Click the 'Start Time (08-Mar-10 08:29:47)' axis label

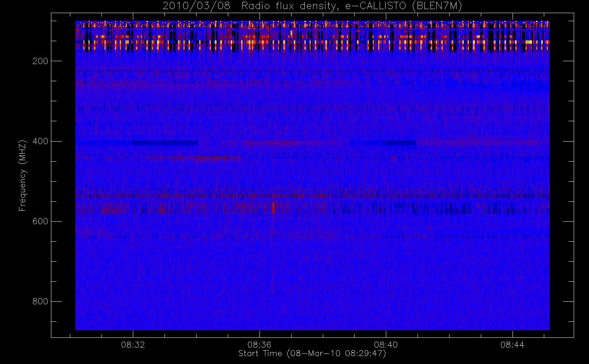click(x=312, y=353)
